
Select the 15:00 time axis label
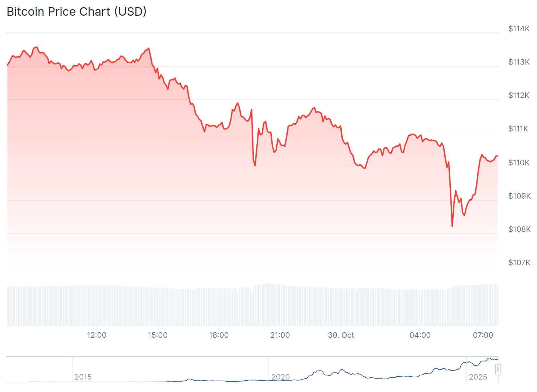tap(158, 335)
